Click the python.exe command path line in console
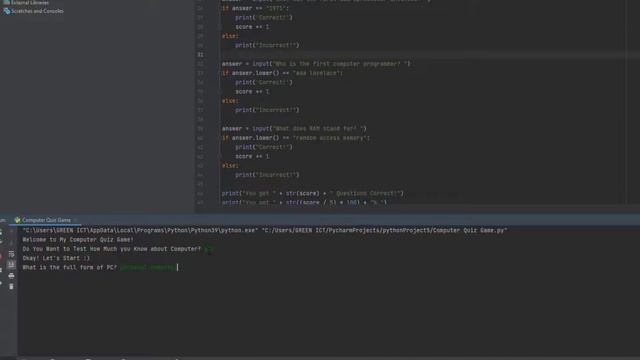The image size is (640, 360). click(265, 230)
